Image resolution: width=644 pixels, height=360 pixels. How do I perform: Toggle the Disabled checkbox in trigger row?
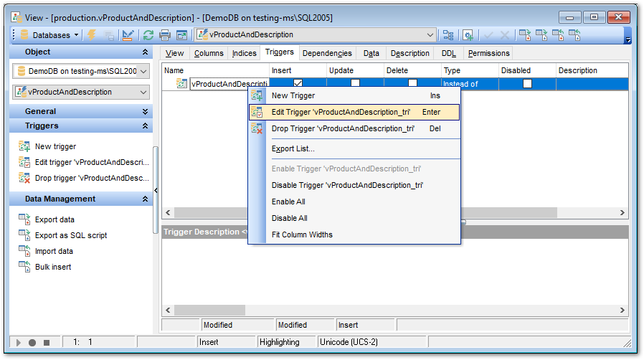click(x=527, y=84)
